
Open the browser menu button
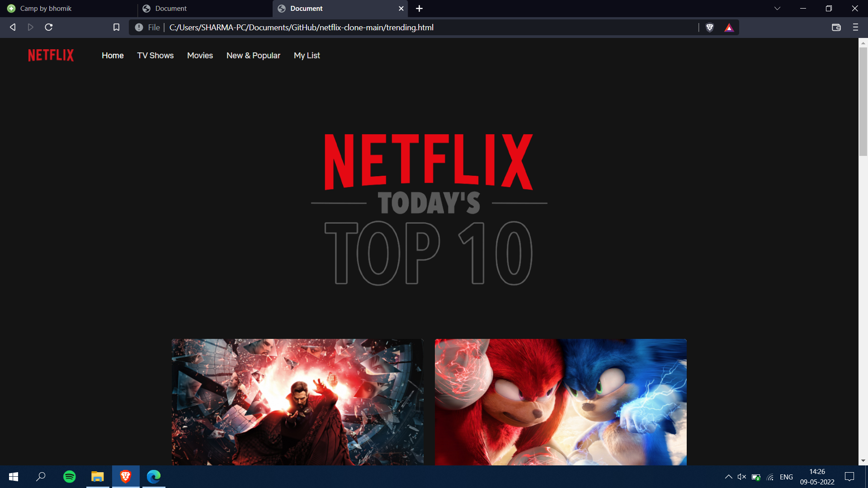coord(855,28)
